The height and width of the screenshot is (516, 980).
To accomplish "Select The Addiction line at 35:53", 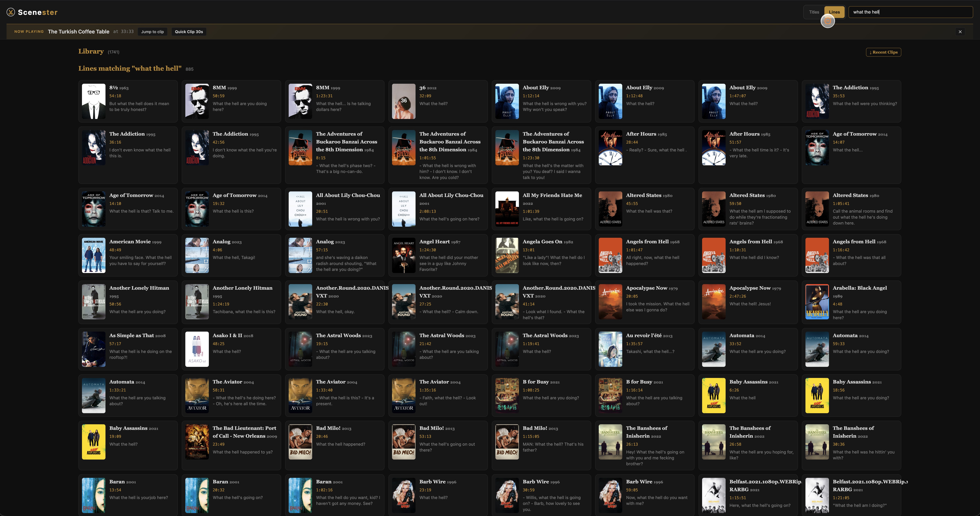I will tap(851, 101).
